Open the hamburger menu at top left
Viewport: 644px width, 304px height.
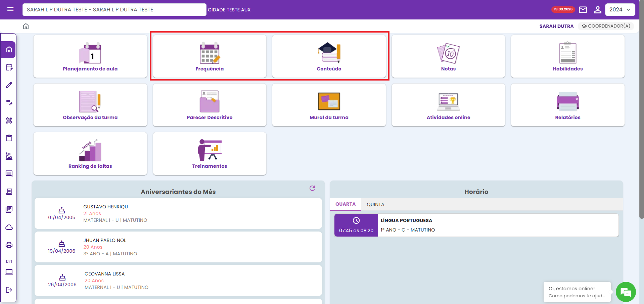point(10,9)
